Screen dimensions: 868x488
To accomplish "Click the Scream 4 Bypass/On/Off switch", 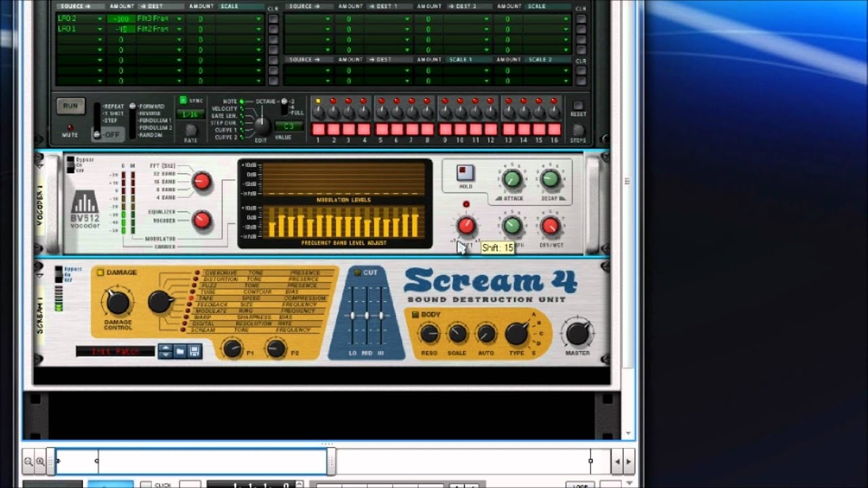I will click(x=59, y=274).
